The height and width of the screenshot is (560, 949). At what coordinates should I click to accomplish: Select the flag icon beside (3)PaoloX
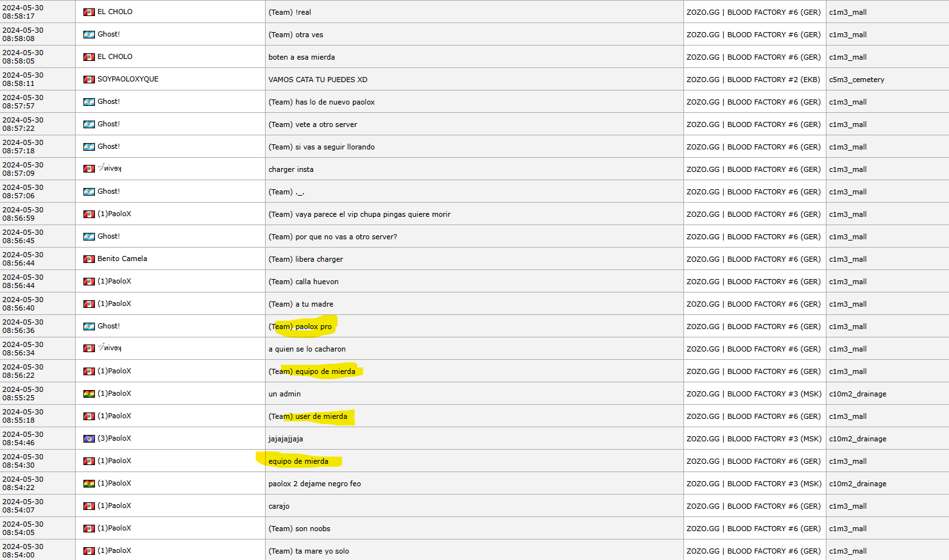point(89,439)
